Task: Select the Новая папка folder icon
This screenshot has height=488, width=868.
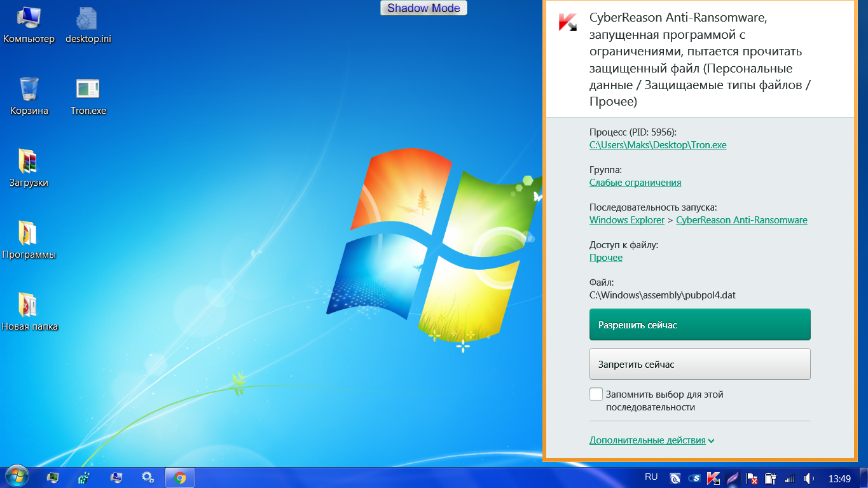Action: click(29, 312)
